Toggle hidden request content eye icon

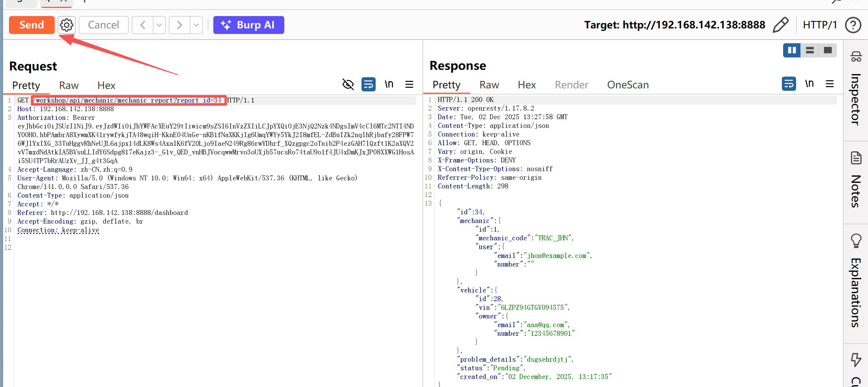[x=348, y=84]
